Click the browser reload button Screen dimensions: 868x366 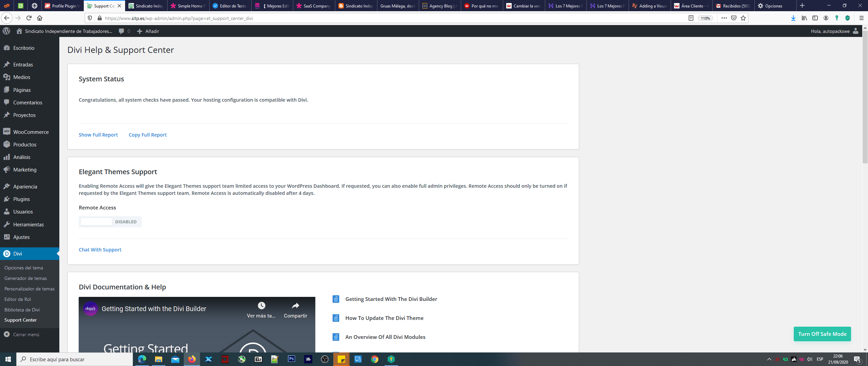point(29,18)
